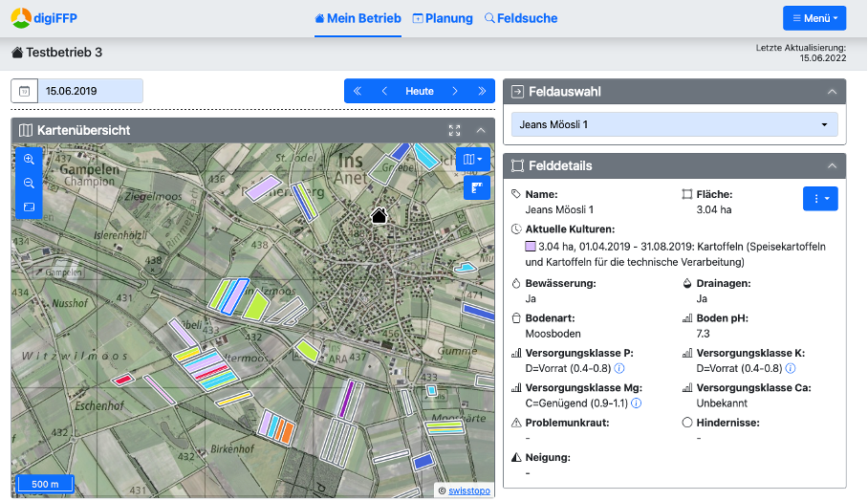Open the Jeans Möosli 1 field dropdown
Screen dimensions: 868x501
[675, 124]
